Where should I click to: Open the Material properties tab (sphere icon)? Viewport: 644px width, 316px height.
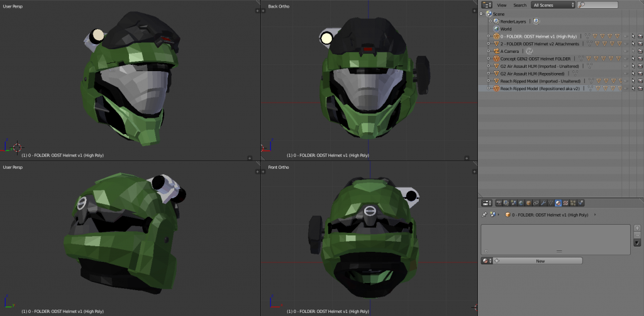[558, 203]
